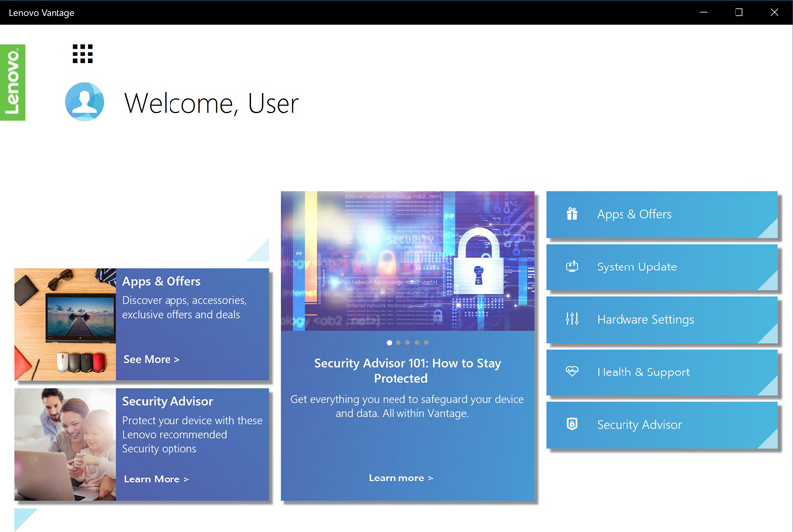Click the Security Advisor shield icon
This screenshot has height=532, width=793.
(572, 424)
